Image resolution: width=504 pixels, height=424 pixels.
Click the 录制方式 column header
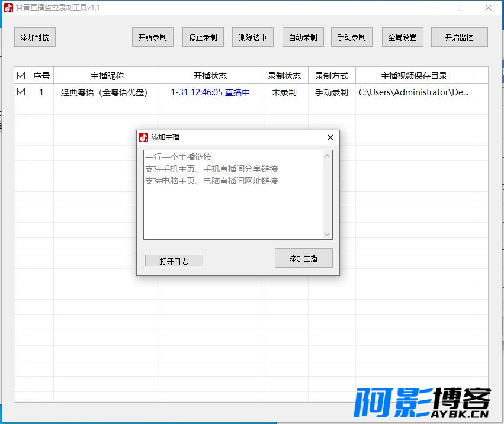pyautogui.click(x=332, y=76)
